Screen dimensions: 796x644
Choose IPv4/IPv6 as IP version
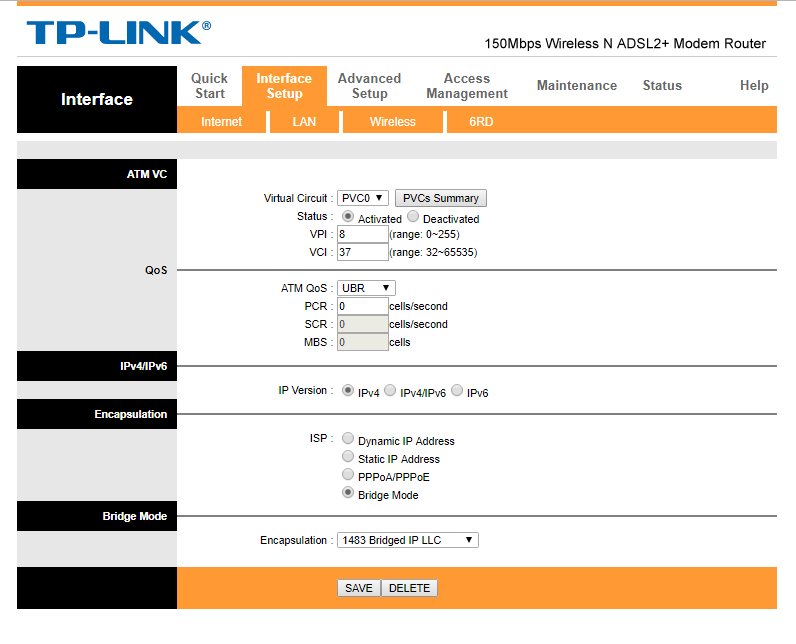(390, 390)
